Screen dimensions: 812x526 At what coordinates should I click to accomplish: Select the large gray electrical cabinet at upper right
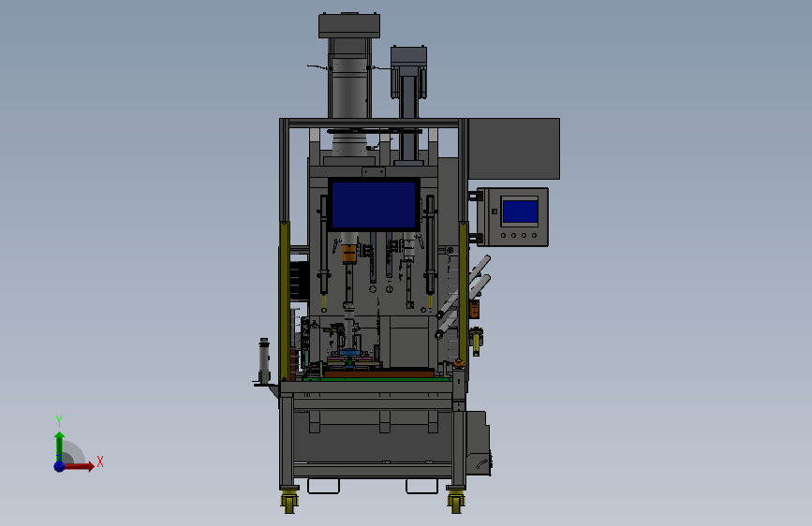pos(514,149)
